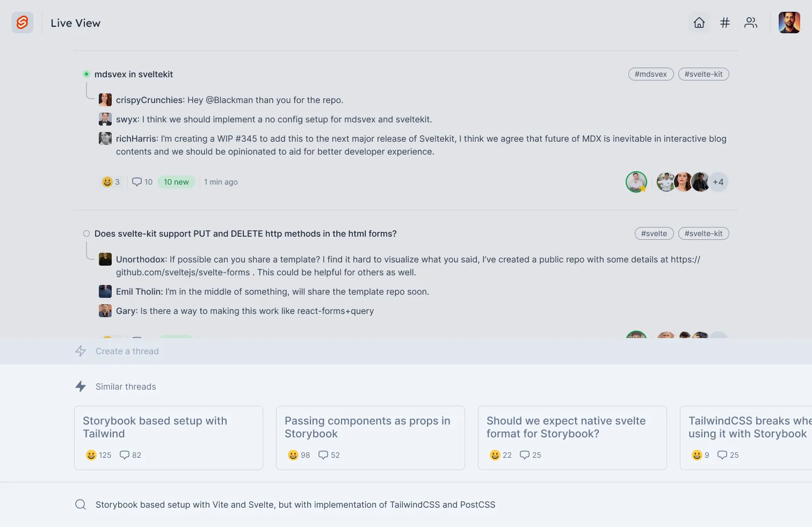Image resolution: width=812 pixels, height=527 pixels.
Task: Click the comments icon showing 10
Action: pos(137,182)
